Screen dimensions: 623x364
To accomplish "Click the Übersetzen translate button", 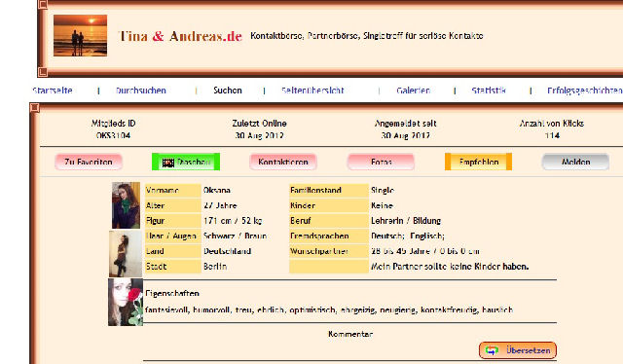I will pyautogui.click(x=518, y=350).
